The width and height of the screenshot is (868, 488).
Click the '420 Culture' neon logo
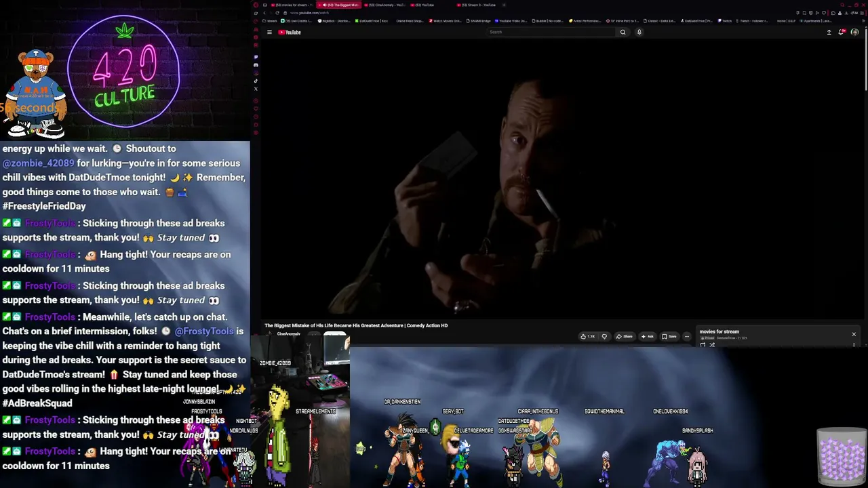pyautogui.click(x=124, y=72)
